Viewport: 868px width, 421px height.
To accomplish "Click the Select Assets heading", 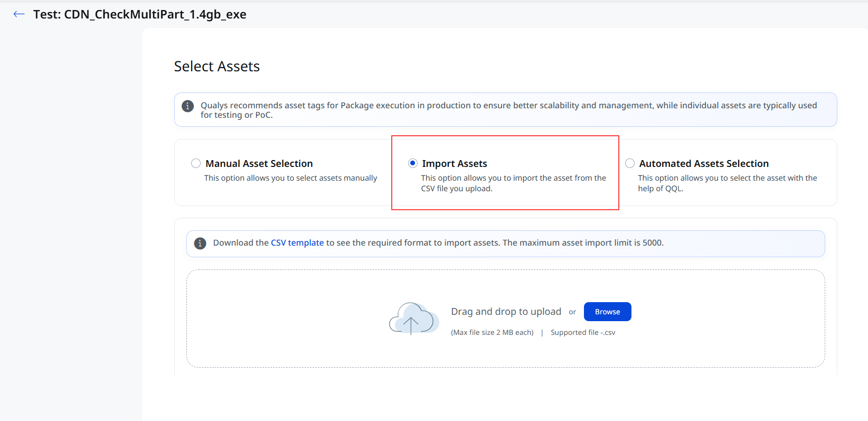I will tap(217, 67).
